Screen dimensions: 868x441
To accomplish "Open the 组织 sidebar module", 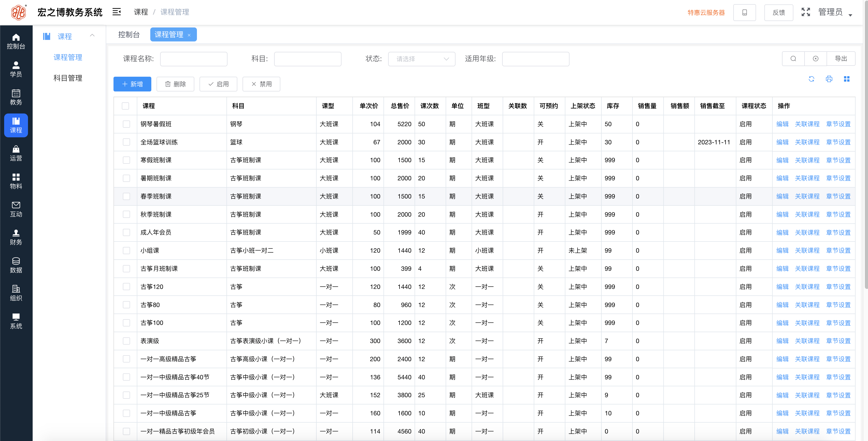I will click(x=16, y=293).
